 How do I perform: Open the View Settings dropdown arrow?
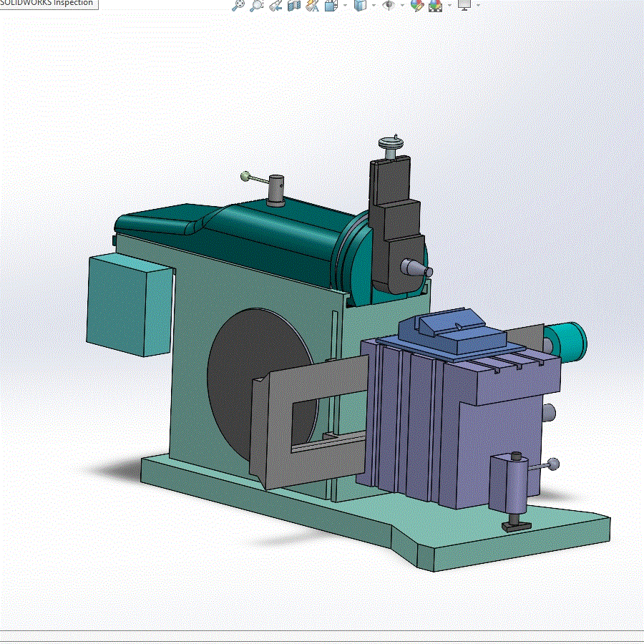click(478, 5)
